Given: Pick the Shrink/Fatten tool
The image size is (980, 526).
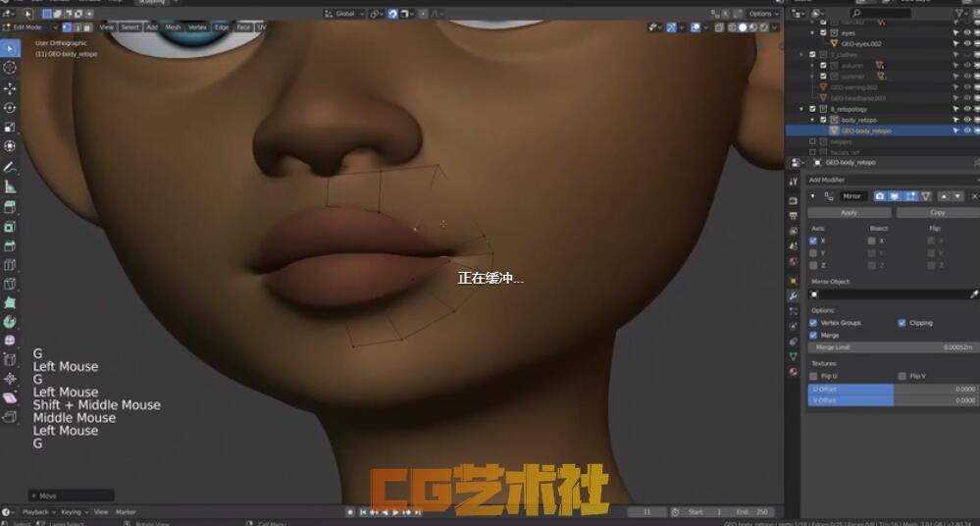Looking at the screenshot, I should pyautogui.click(x=10, y=379).
